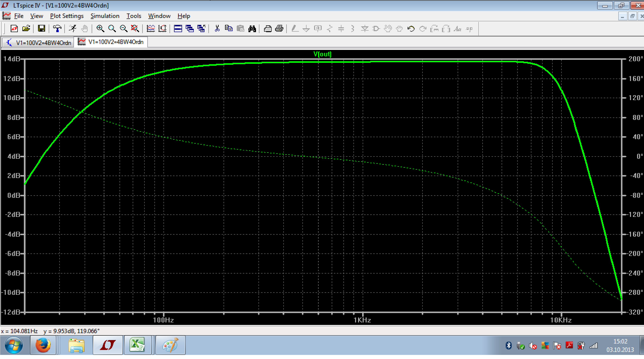Click the LTspice taskbar button

click(108, 345)
